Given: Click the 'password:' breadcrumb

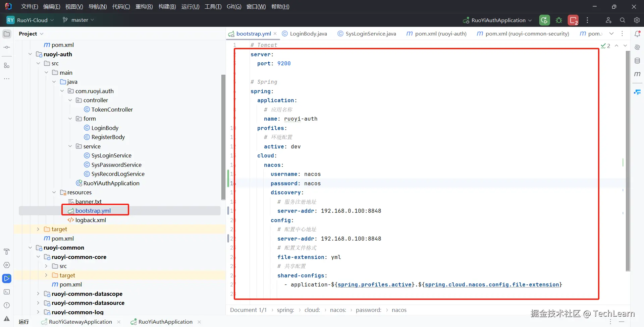Looking at the screenshot, I should pos(369,310).
